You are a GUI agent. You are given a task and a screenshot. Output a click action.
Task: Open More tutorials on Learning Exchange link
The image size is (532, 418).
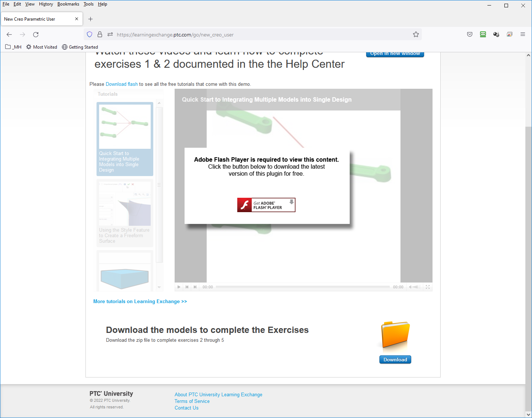click(140, 301)
